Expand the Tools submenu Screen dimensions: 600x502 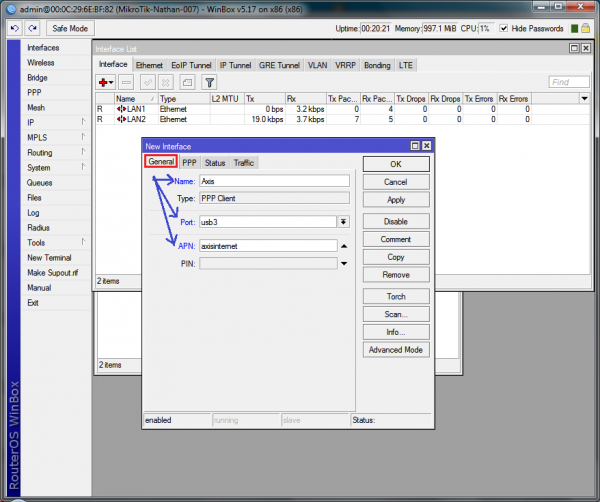tap(83, 242)
